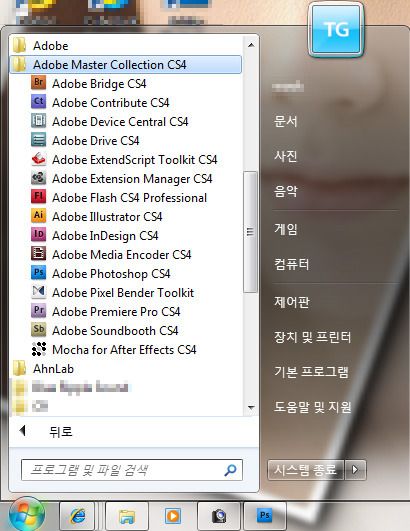The width and height of the screenshot is (410, 531).
Task: Switch to Photoshop in the taskbar
Action: pyautogui.click(x=264, y=516)
